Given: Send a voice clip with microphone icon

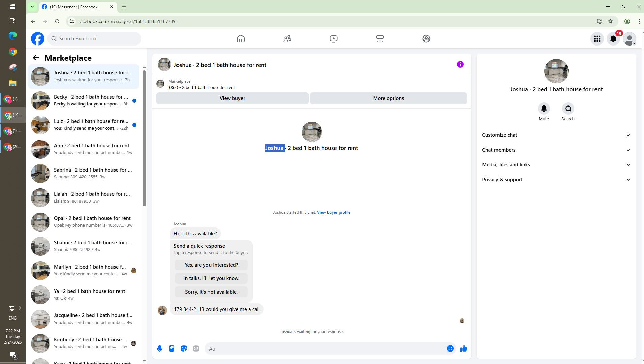Looking at the screenshot, I should point(160,348).
